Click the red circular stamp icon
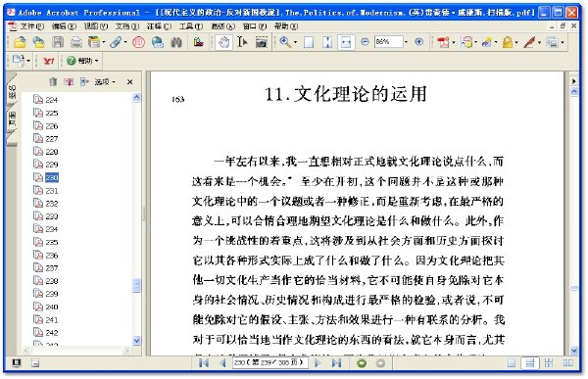This screenshot has width=588, height=379. tap(138, 42)
